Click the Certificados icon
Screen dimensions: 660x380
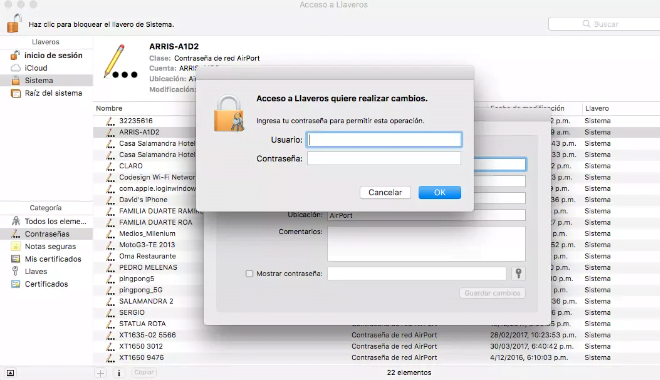16,284
